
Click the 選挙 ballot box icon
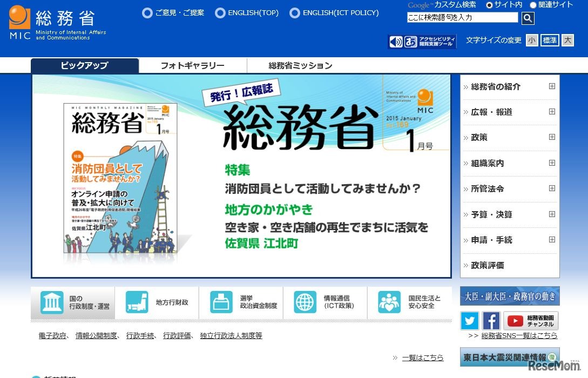pyautogui.click(x=221, y=302)
